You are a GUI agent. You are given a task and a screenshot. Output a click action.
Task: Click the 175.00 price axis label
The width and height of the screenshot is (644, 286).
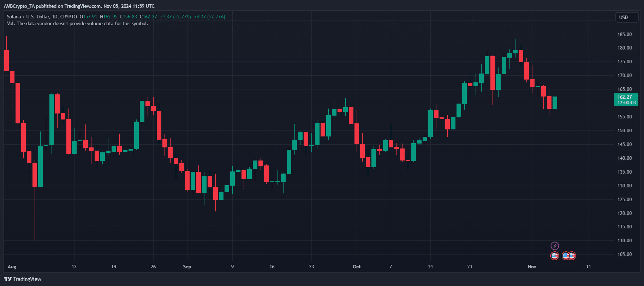point(625,62)
